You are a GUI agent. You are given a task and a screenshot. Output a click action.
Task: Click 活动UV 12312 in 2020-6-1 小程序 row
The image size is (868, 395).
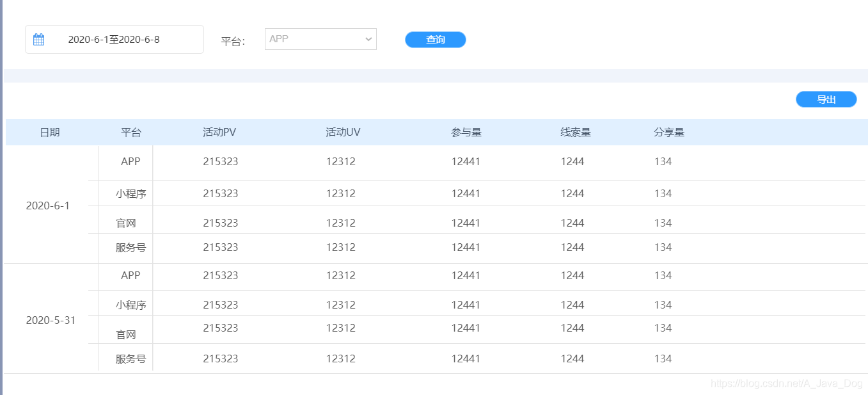(341, 193)
